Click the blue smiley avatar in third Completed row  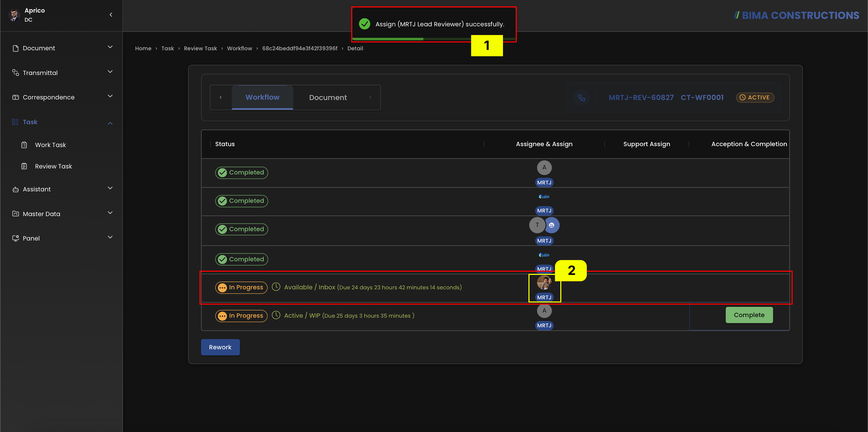click(x=552, y=225)
